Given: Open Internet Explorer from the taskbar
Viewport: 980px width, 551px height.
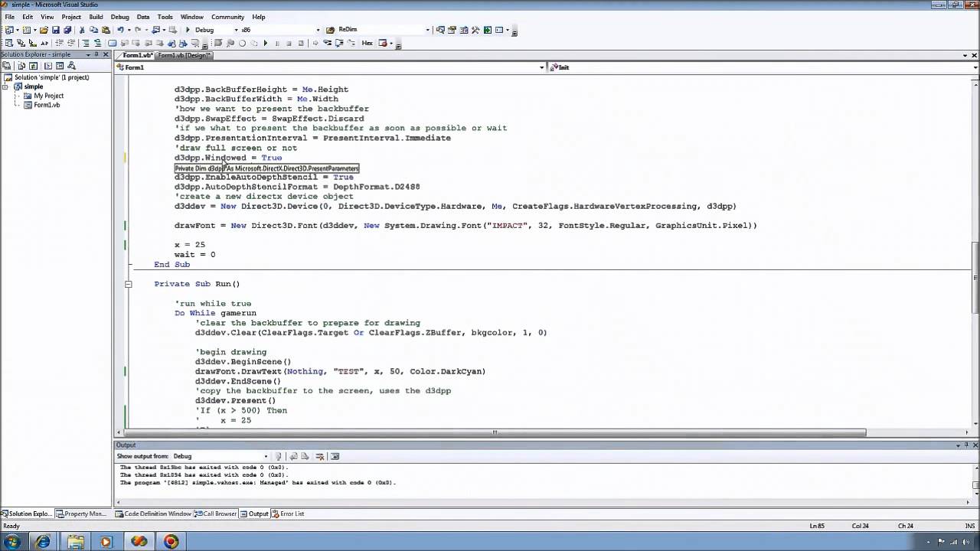Looking at the screenshot, I should coord(43,542).
